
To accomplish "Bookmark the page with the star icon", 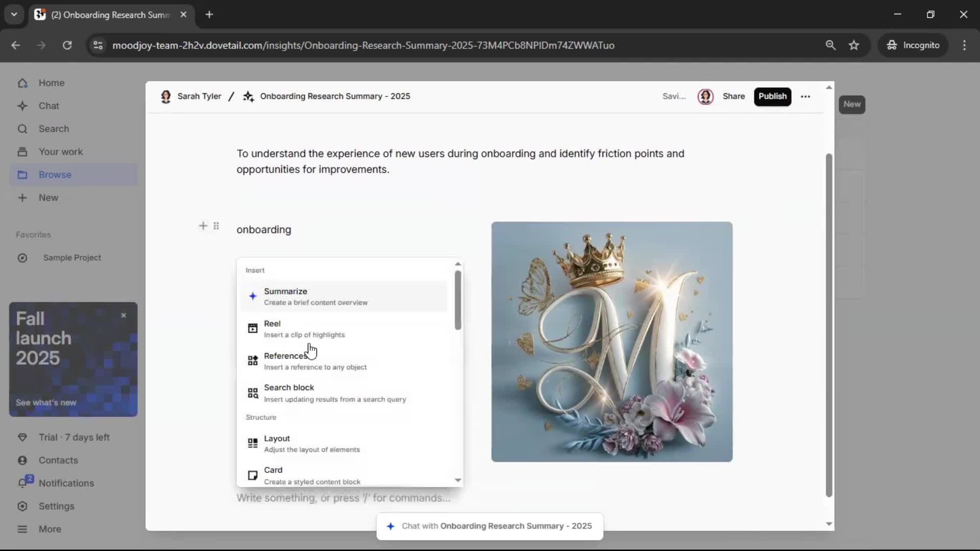I will tap(854, 45).
